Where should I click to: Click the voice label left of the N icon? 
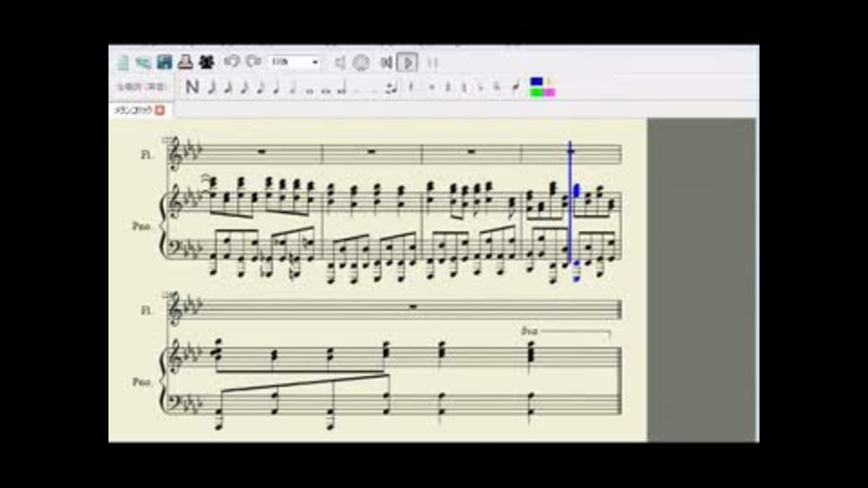pos(141,87)
